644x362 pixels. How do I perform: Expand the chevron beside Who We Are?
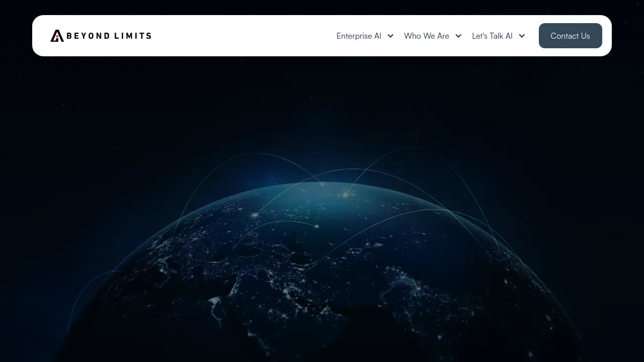458,36
